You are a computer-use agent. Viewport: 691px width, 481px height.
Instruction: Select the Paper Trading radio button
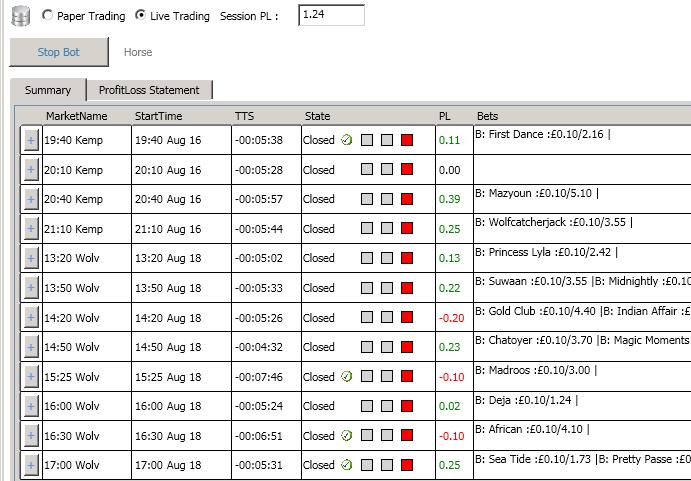point(47,15)
